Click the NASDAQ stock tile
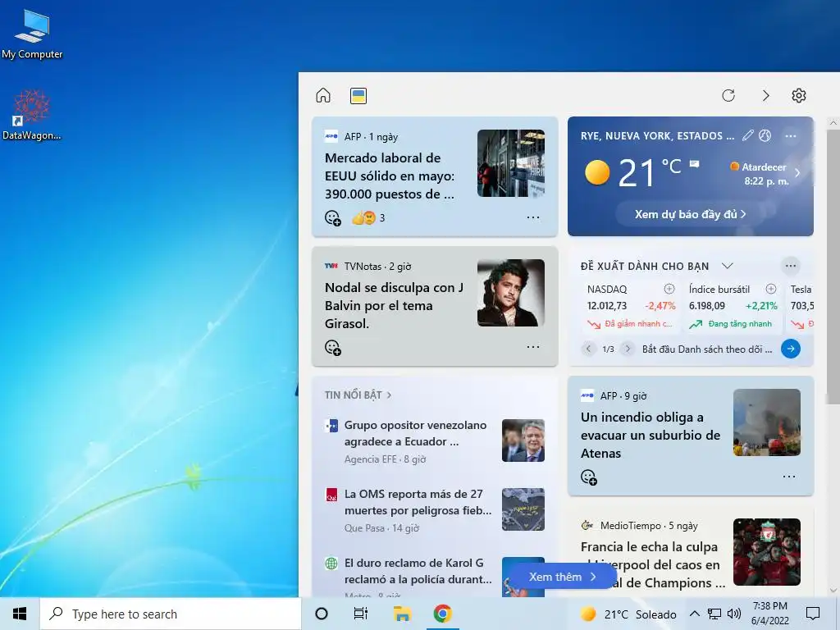The image size is (840, 630). click(630, 307)
